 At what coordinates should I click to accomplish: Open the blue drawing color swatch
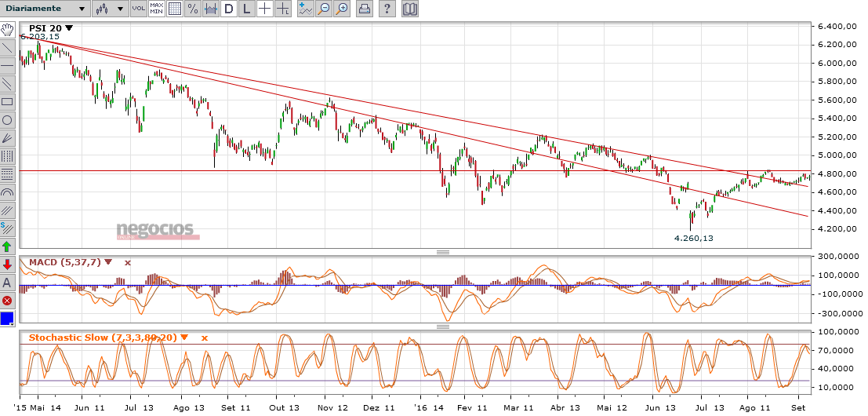point(7,318)
